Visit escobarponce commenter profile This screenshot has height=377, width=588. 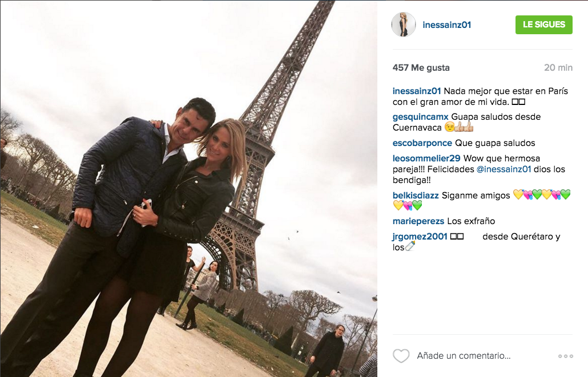click(x=422, y=143)
